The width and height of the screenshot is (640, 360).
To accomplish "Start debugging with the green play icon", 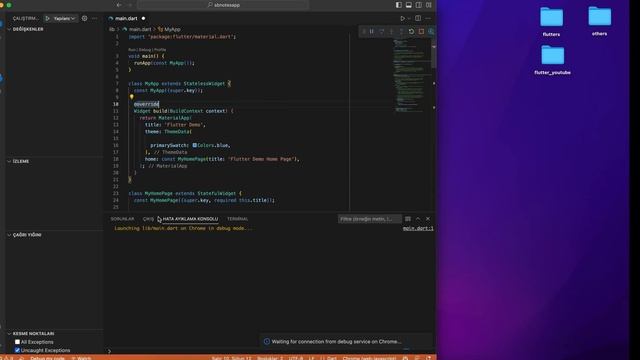I will coord(48,18).
